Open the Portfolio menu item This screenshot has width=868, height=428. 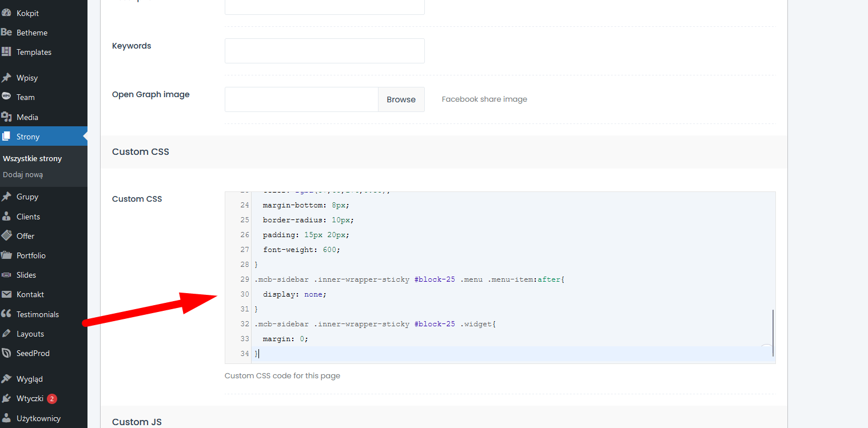43,255
